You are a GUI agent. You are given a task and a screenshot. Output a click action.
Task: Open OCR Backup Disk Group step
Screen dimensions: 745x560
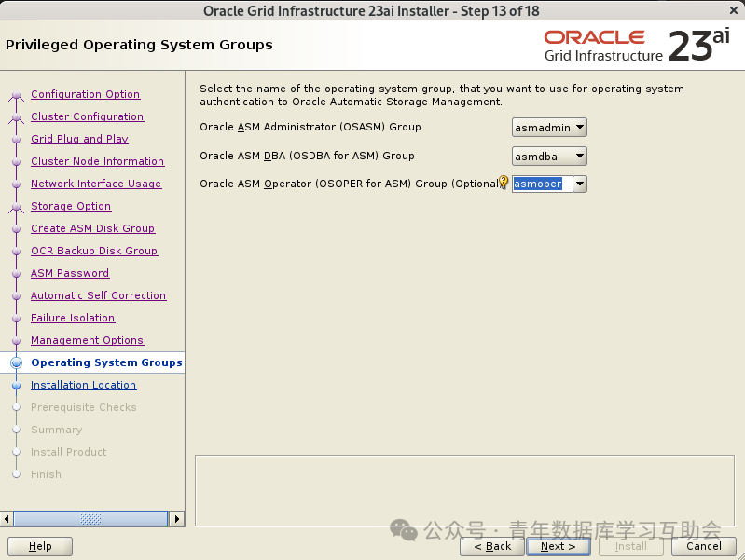coord(94,251)
